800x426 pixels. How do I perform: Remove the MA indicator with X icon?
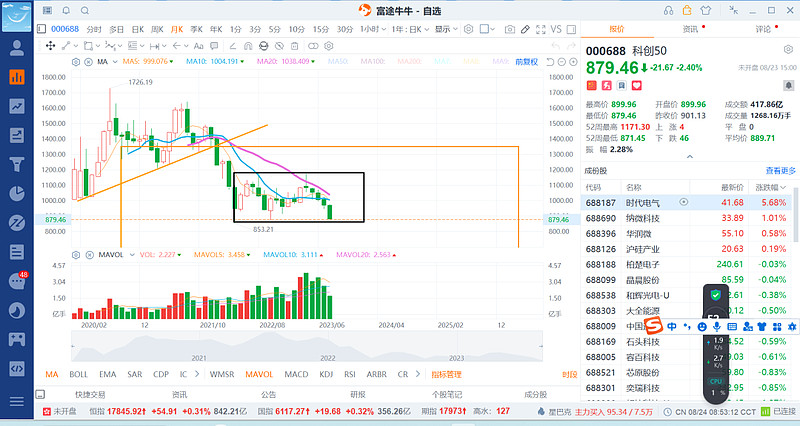tap(88, 62)
